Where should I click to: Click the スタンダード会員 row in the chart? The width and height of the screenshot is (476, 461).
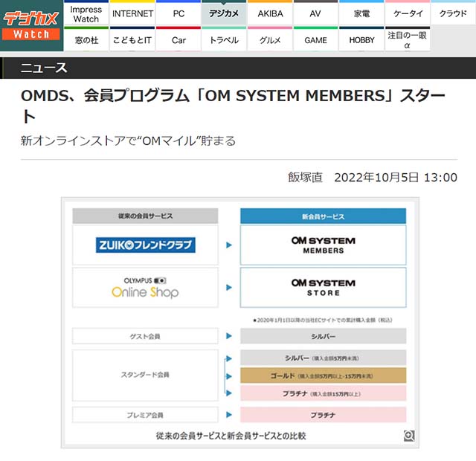[145, 375]
